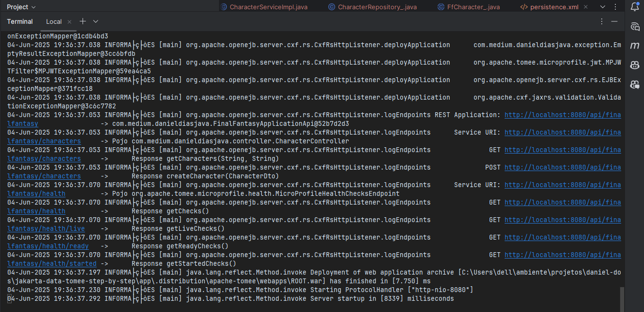Open the Notifications bell panel

634,7
